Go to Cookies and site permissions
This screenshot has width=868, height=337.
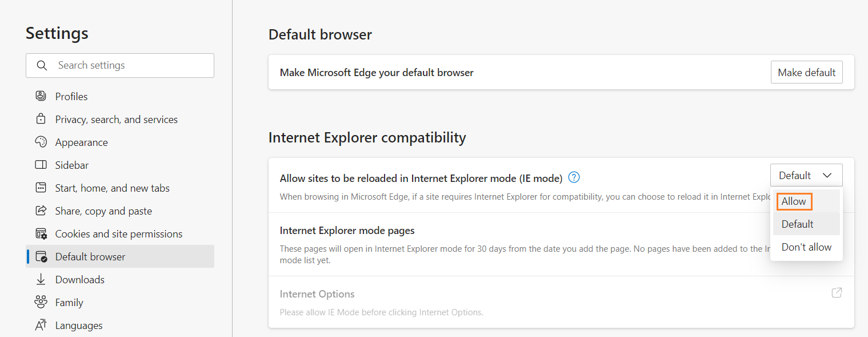118,233
